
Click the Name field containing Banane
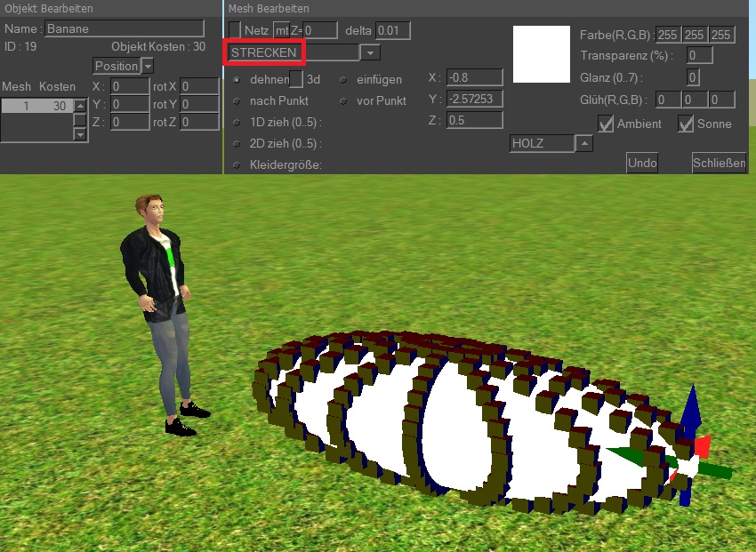pyautogui.click(x=124, y=28)
